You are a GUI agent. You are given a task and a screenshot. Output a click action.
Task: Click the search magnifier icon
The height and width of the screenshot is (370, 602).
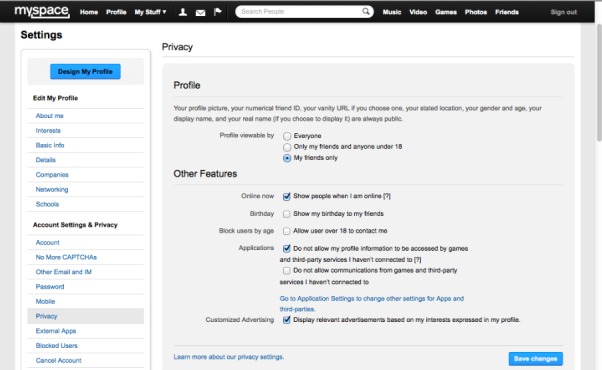pyautogui.click(x=366, y=12)
